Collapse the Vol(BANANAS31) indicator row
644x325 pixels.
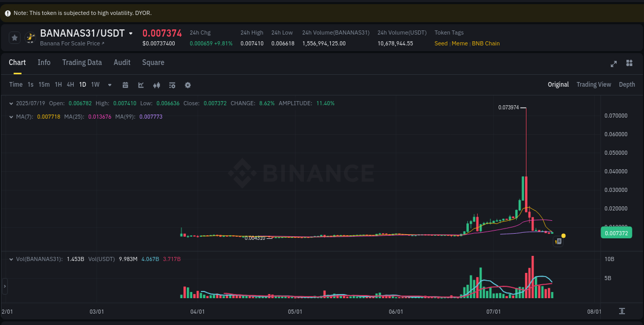[12, 259]
